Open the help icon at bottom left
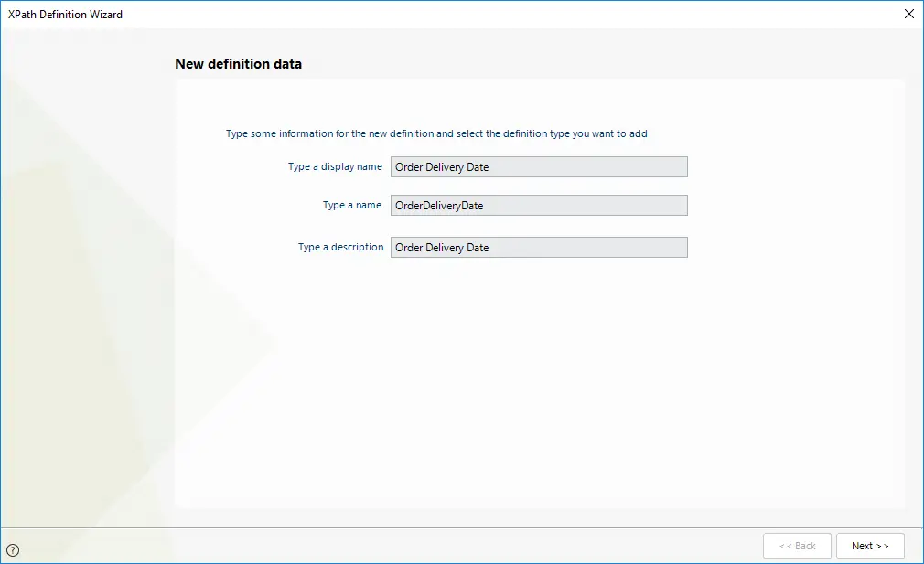Image resolution: width=924 pixels, height=564 pixels. pos(13,550)
